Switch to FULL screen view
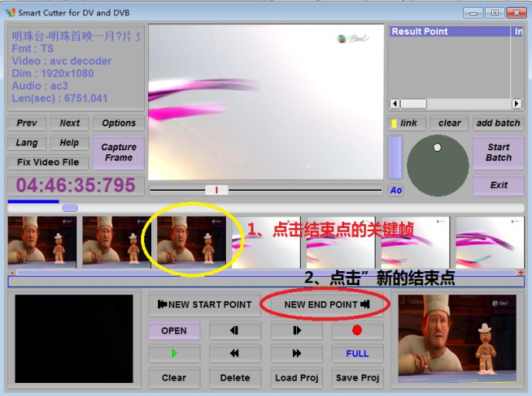The height and width of the screenshot is (396, 532). pos(357,354)
